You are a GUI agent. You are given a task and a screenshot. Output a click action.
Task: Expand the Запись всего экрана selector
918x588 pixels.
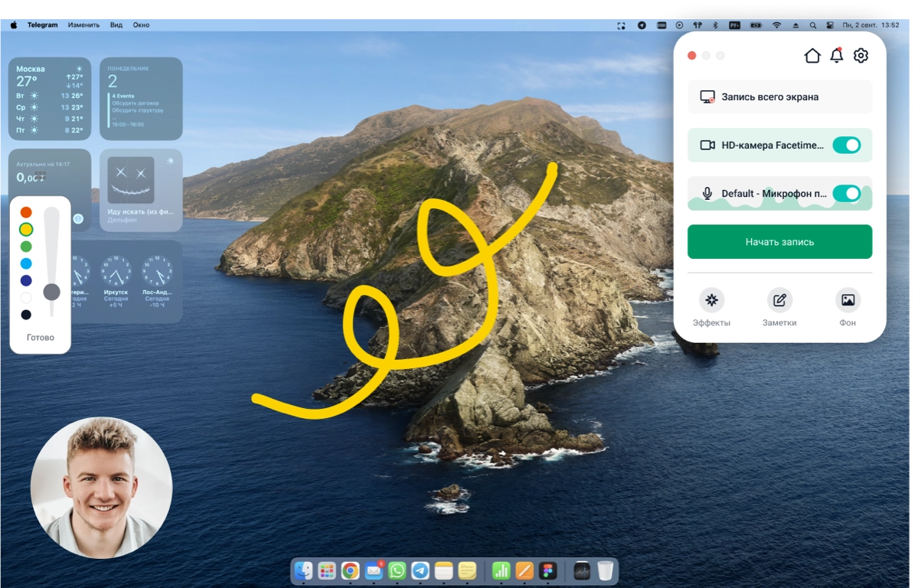pyautogui.click(x=779, y=97)
